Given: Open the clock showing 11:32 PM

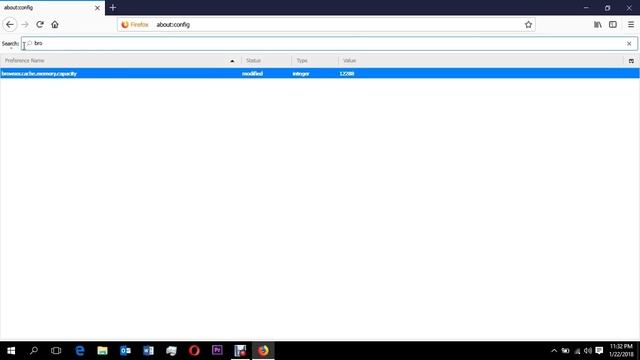Looking at the screenshot, I should (621, 351).
